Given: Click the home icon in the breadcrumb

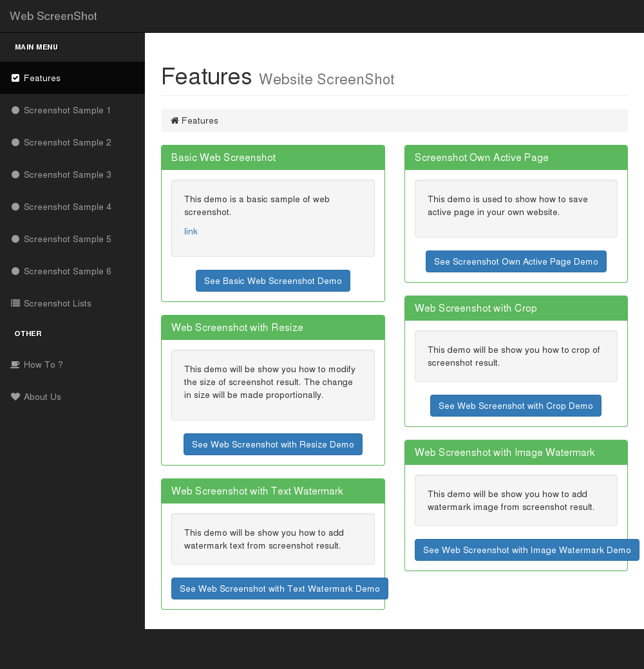Looking at the screenshot, I should pyautogui.click(x=175, y=120).
